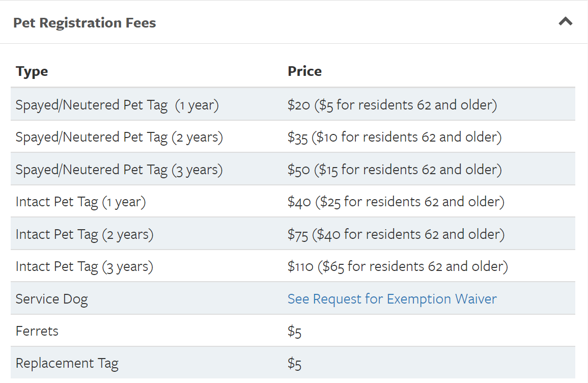This screenshot has height=383, width=588.
Task: Open the Request for Exemption Waiver link
Action: coord(391,299)
